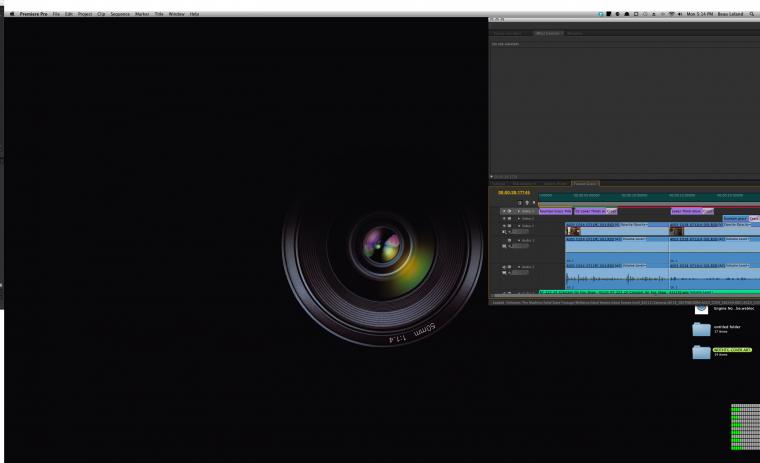Select the first purple title clip on Video 3
This screenshot has width=760, height=463.
click(555, 211)
